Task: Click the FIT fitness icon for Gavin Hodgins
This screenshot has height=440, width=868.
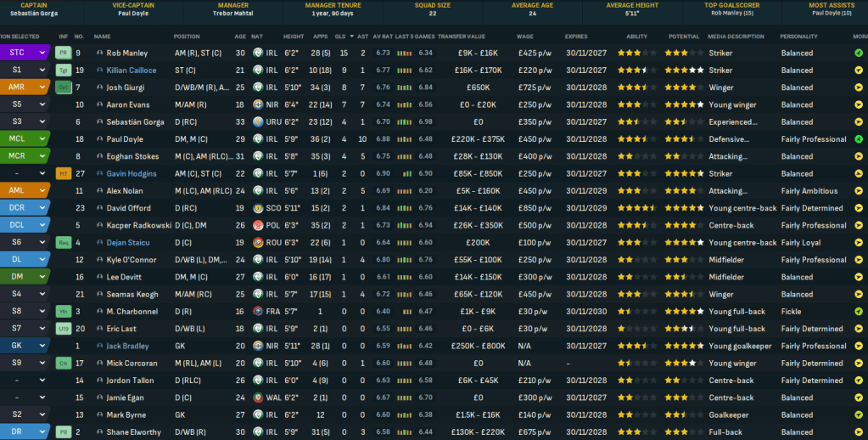Action: (63, 173)
